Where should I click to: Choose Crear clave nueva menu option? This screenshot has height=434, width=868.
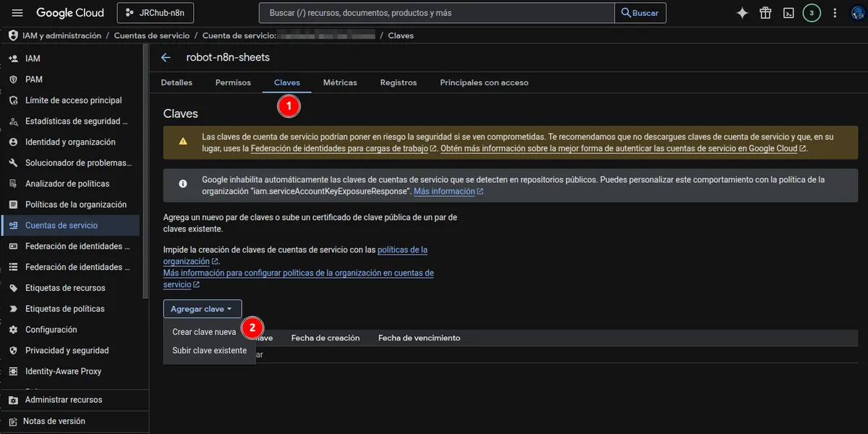coord(205,332)
